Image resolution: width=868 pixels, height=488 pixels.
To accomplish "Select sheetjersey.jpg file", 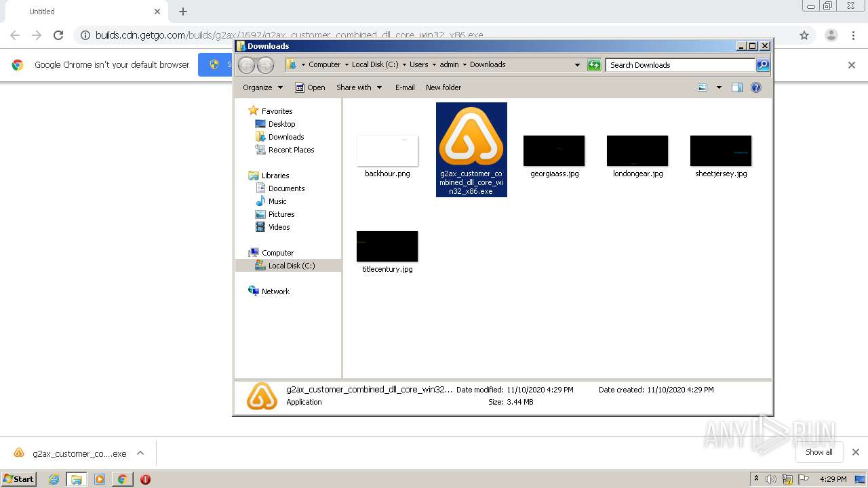I will tap(721, 155).
